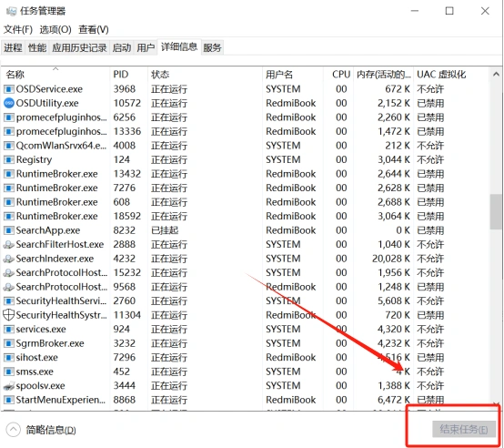504x448 pixels.
Task: Select the SearchIndexer.exe magnifier icon
Action: (x=9, y=259)
